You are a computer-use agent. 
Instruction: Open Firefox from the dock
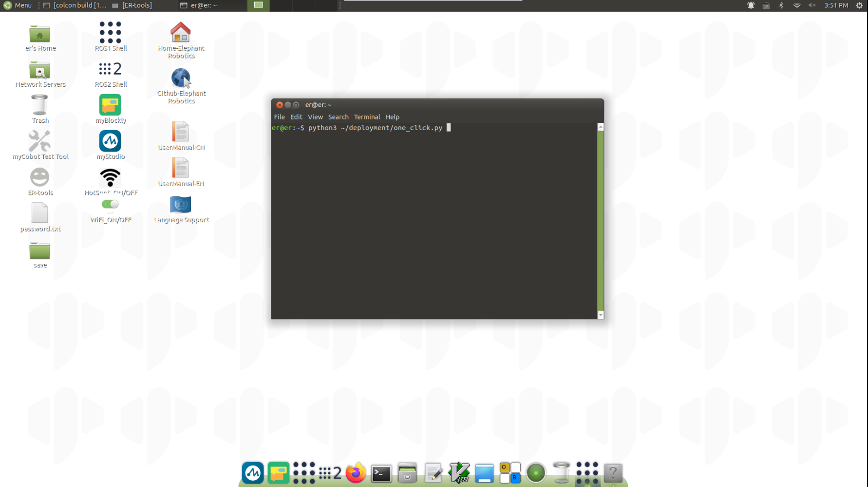(x=356, y=473)
